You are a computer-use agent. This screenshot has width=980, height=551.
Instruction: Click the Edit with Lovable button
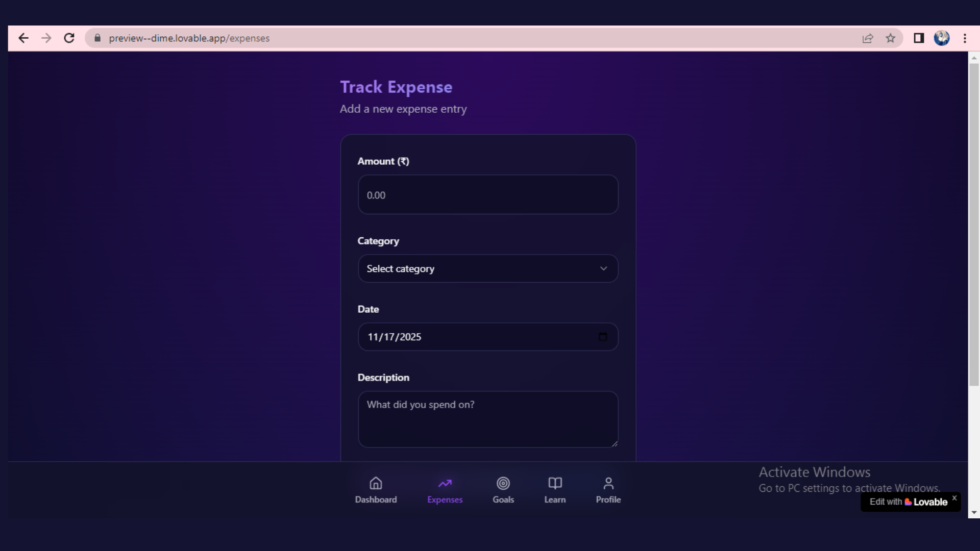tap(908, 502)
